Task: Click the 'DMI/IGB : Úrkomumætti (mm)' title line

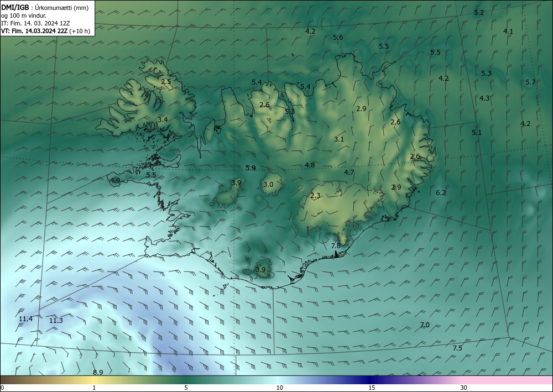Action: 45,7
